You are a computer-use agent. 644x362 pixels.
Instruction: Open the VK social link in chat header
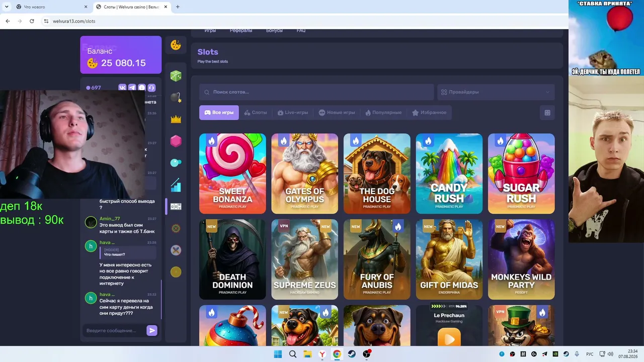point(122,87)
